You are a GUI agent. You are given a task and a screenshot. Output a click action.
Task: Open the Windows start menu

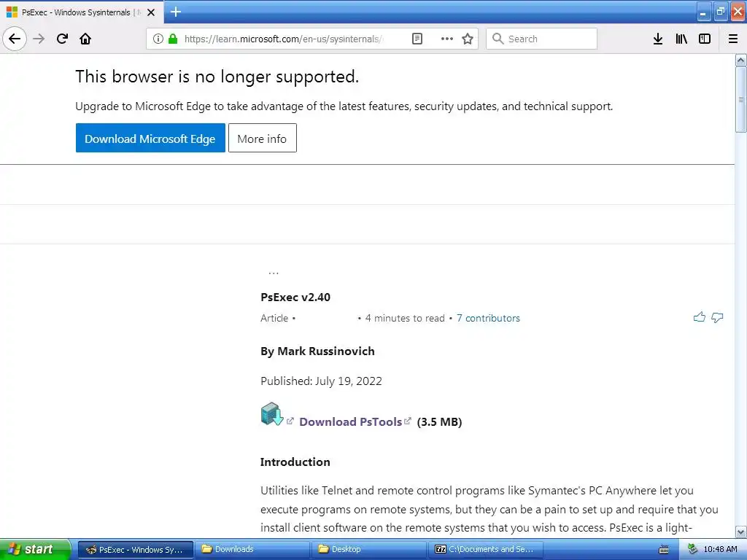pos(35,549)
